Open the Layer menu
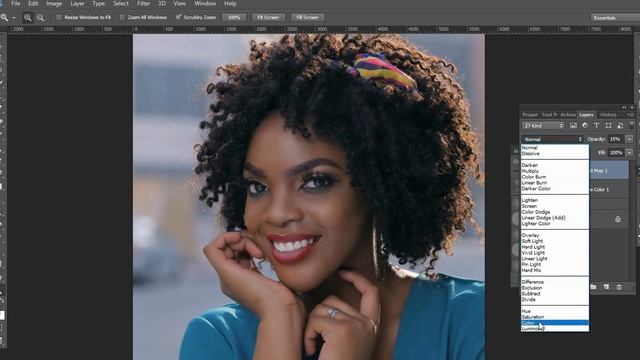The width and height of the screenshot is (640, 360). pos(77,4)
